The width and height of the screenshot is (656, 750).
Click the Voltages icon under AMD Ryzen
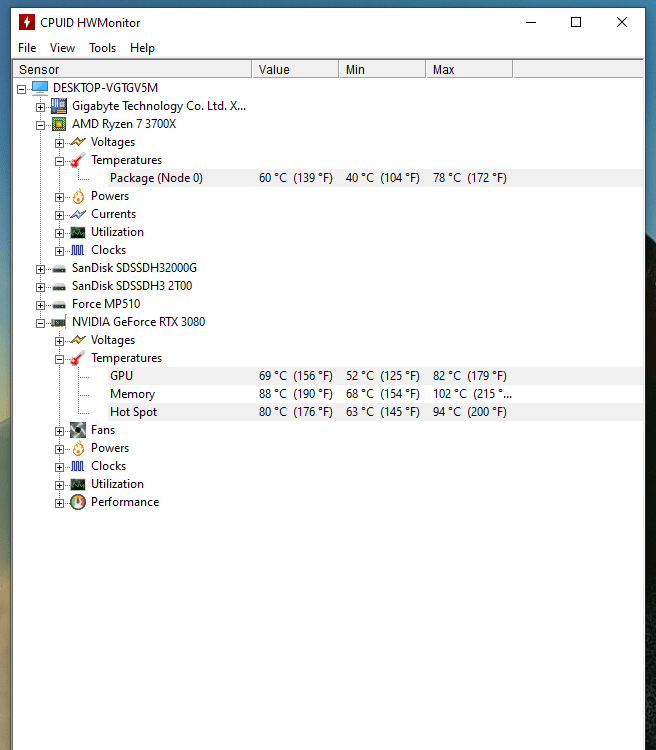tap(78, 142)
